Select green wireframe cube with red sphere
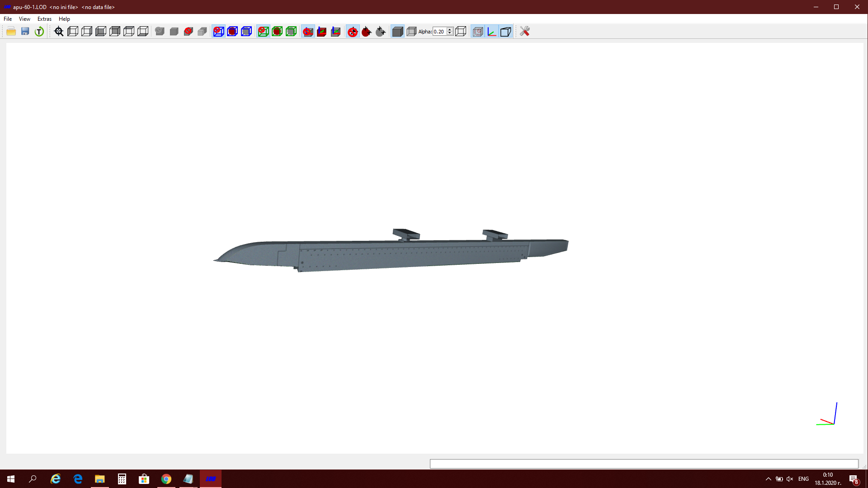 (277, 31)
